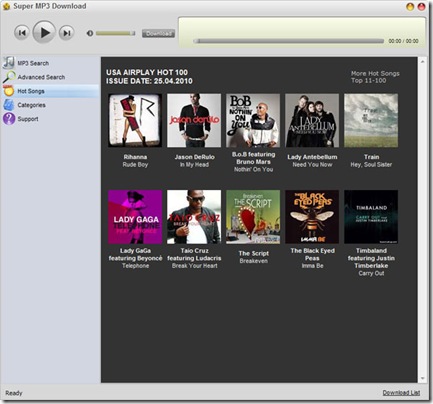
Task: Open the More Hot Songs link
Action: [375, 73]
